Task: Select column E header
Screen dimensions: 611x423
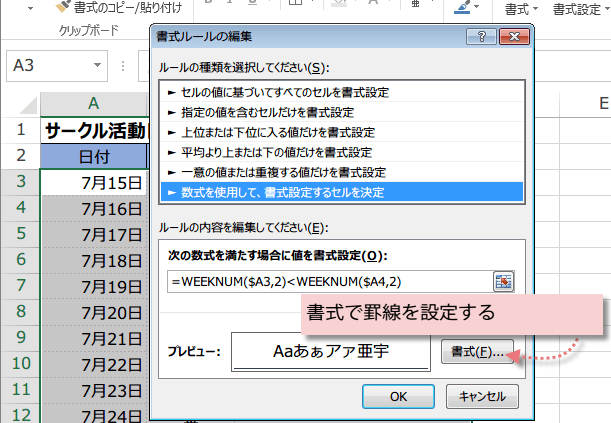Action: point(586,104)
